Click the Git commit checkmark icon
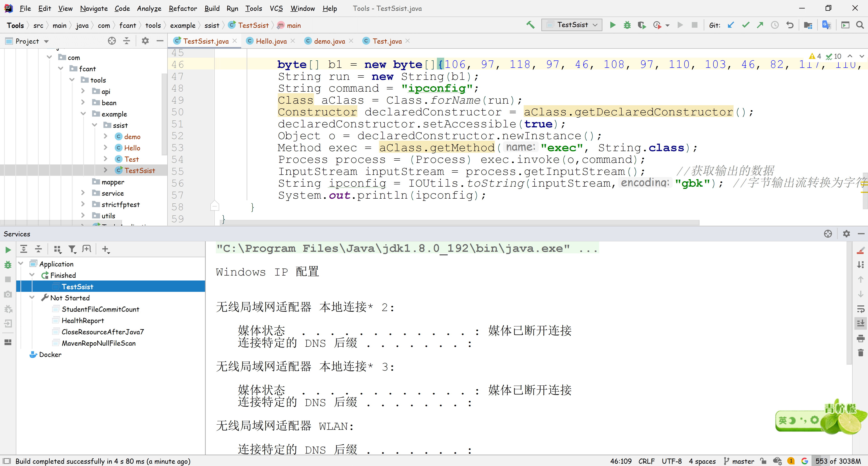868x466 pixels. (x=745, y=25)
